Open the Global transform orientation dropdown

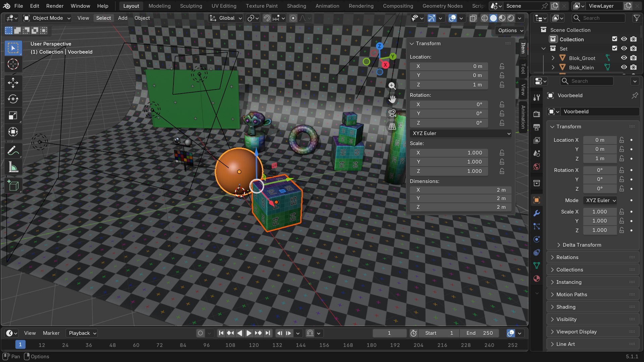coord(225,18)
